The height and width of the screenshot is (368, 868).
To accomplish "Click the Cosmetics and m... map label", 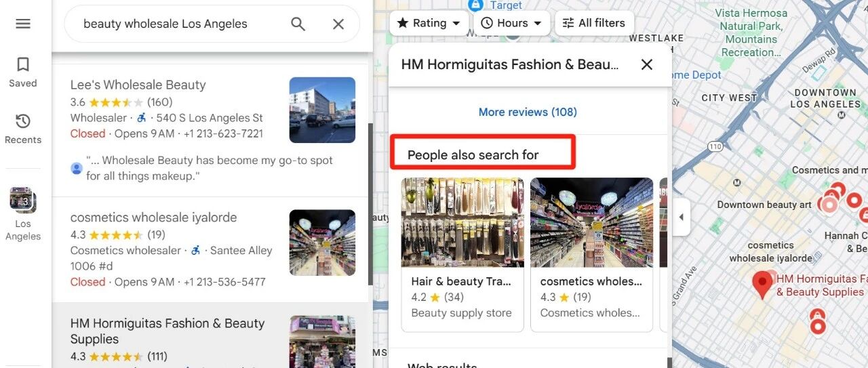I will 829,170.
